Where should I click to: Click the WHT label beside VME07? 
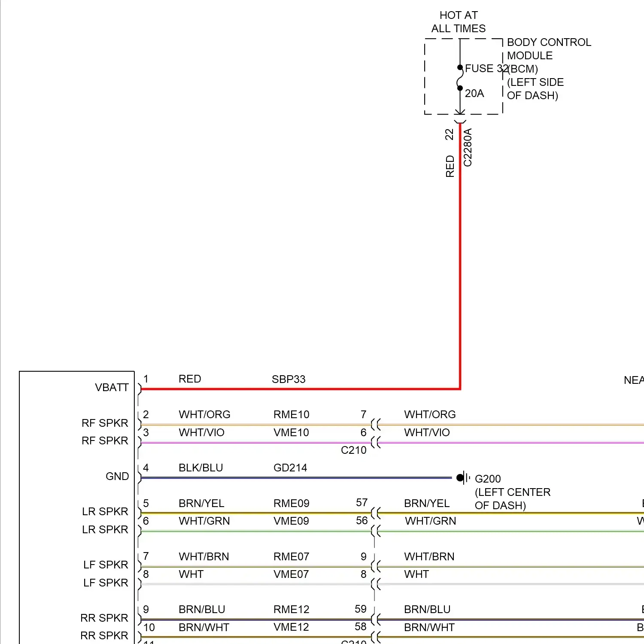click(191, 574)
